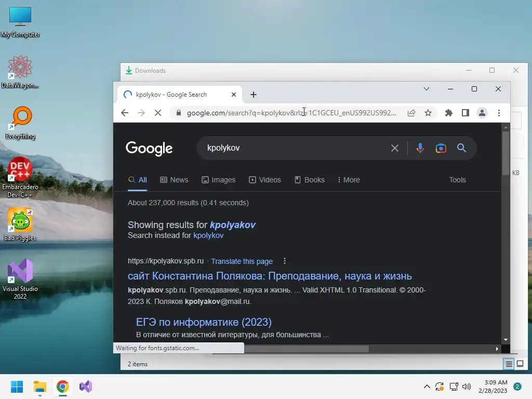Bookmark this tab with star

[x=428, y=113]
